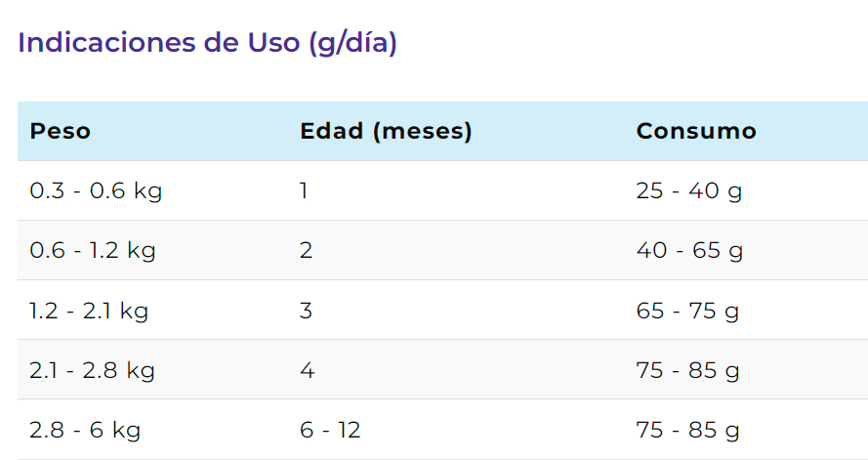The height and width of the screenshot is (460, 868).
Task: Click 75 - 85 g in the 4-month row
Action: [x=687, y=370]
